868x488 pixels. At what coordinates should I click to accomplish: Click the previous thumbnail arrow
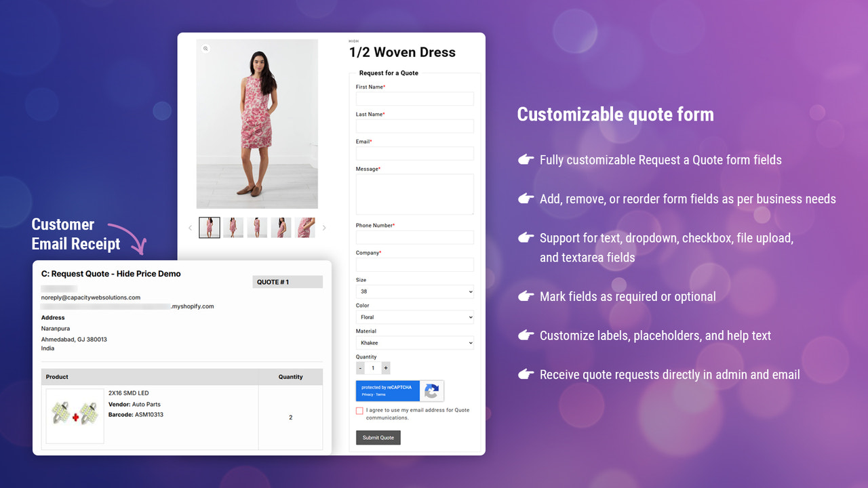(190, 228)
